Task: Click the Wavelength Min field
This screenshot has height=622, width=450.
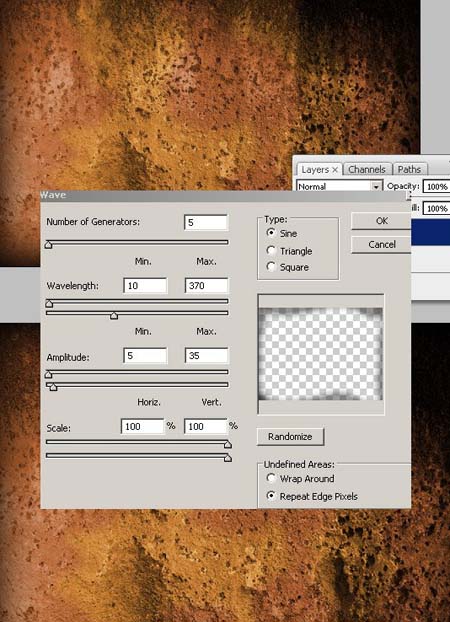Action: 145,286
